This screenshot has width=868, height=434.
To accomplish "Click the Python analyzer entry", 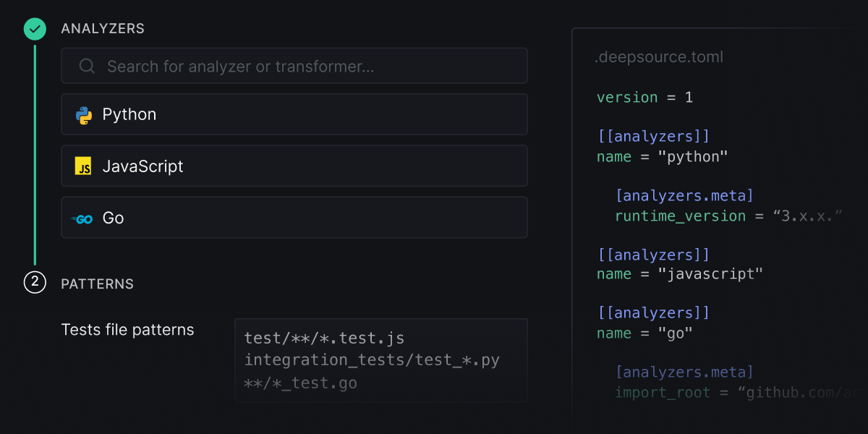I will click(x=294, y=114).
